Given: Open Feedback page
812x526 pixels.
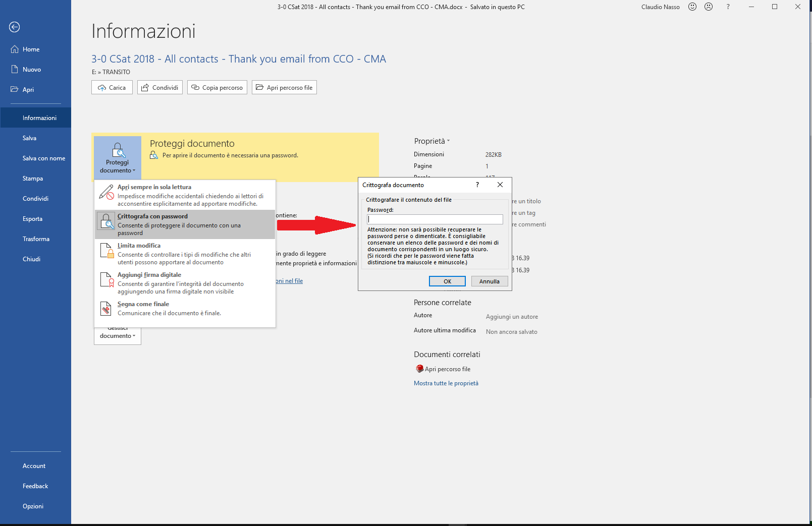Looking at the screenshot, I should (x=35, y=486).
